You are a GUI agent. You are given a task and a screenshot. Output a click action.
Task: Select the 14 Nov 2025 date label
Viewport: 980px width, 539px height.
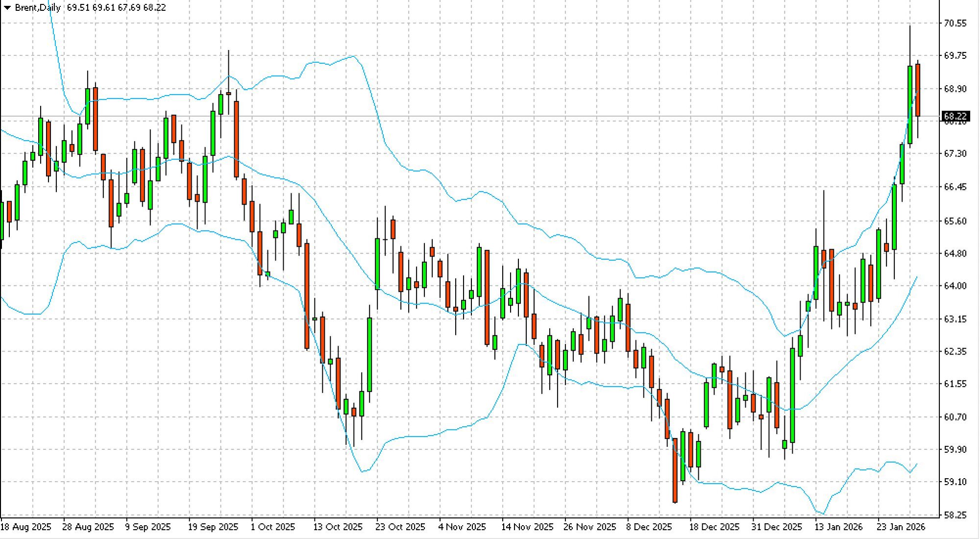point(527,527)
